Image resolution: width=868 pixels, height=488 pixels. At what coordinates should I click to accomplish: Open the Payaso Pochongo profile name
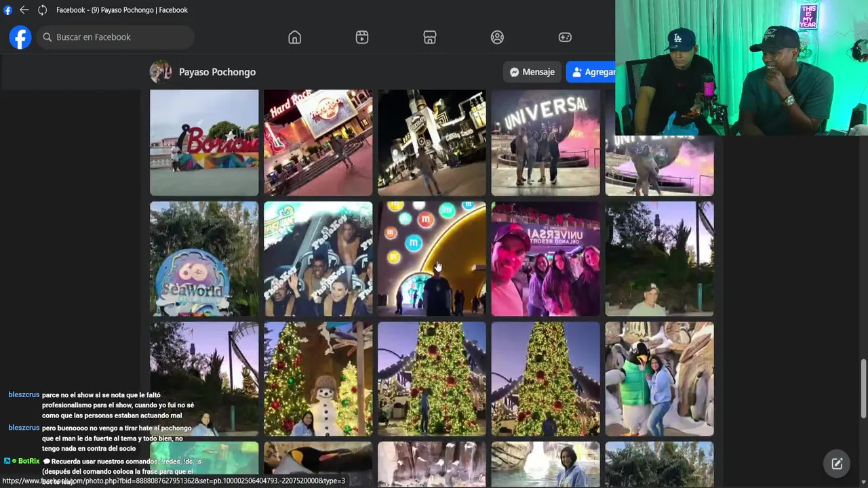coord(217,72)
